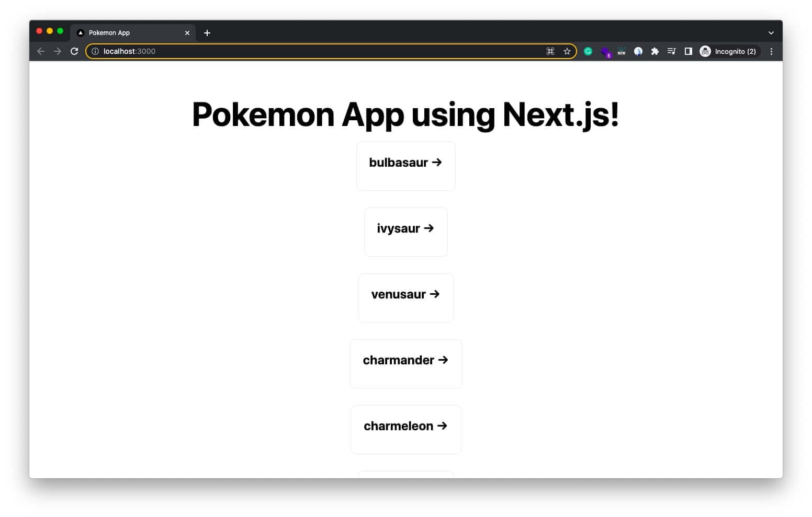The width and height of the screenshot is (812, 517).
Task: Click the blue globe extension icon
Action: pos(638,51)
